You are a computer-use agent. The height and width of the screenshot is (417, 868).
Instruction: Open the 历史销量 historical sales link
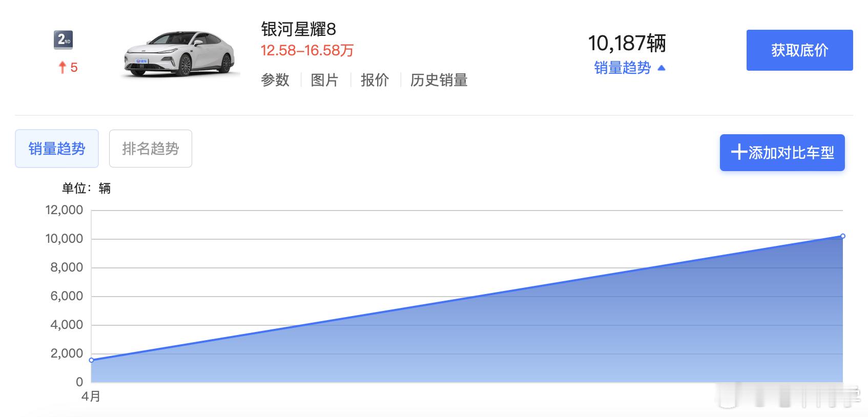[439, 80]
